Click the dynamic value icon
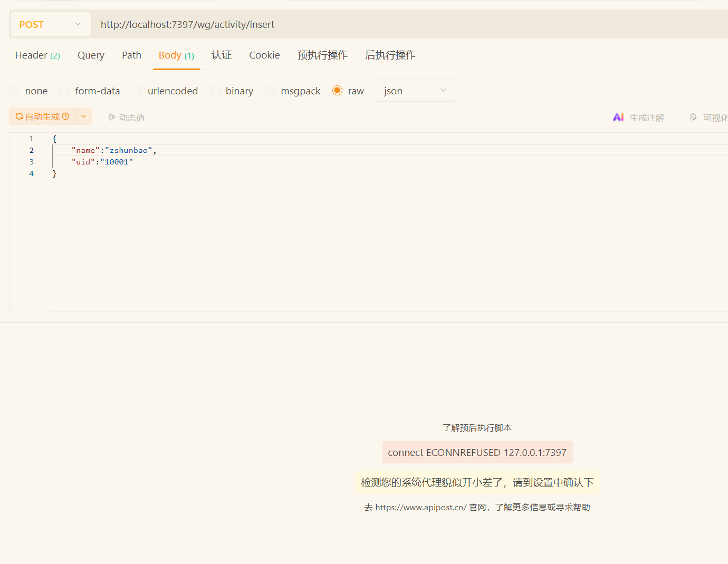Screen dimensions: 728x564 point(112,118)
